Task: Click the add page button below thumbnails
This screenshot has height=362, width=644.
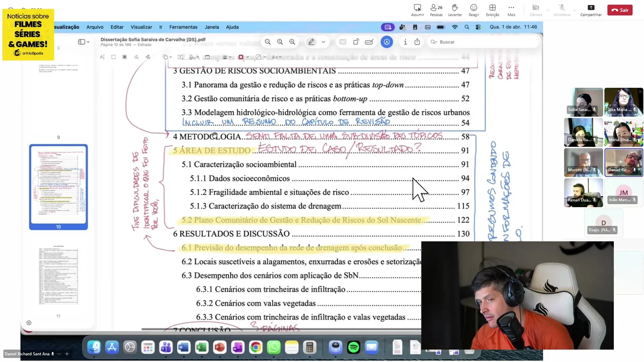Action: (29, 323)
